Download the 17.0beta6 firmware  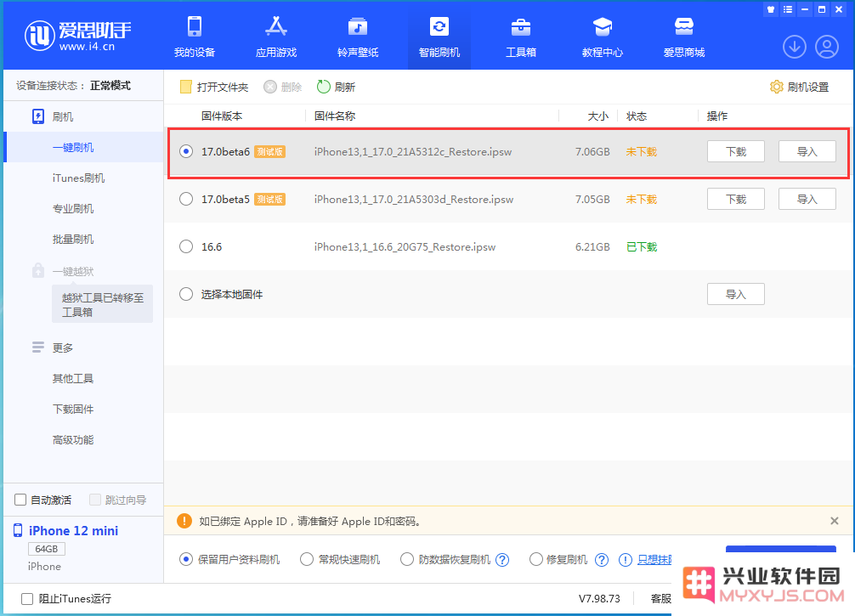[x=735, y=151]
